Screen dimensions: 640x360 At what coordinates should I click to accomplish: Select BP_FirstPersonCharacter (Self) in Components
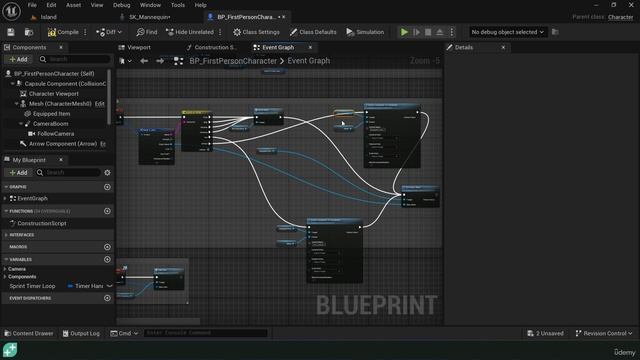54,73
